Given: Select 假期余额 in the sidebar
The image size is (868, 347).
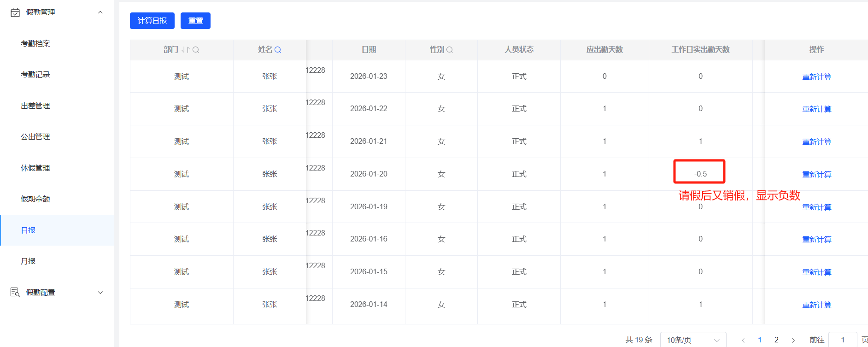Looking at the screenshot, I should click(x=35, y=199).
